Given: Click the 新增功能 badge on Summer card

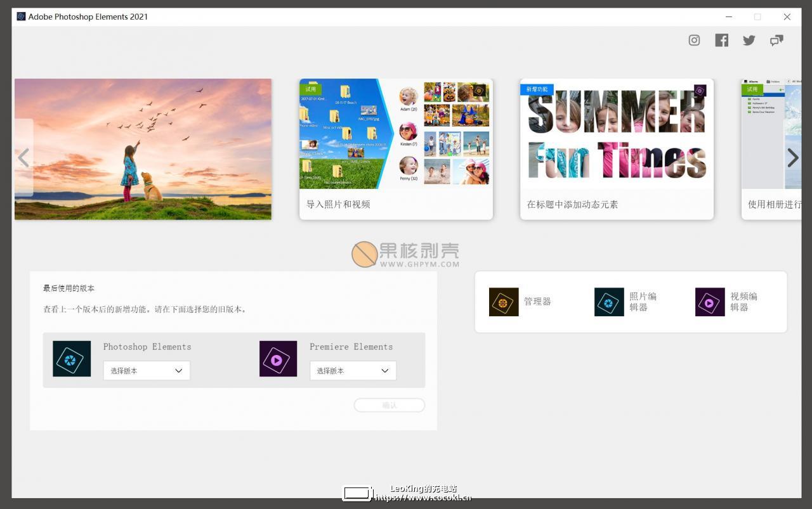Looking at the screenshot, I should [537, 89].
